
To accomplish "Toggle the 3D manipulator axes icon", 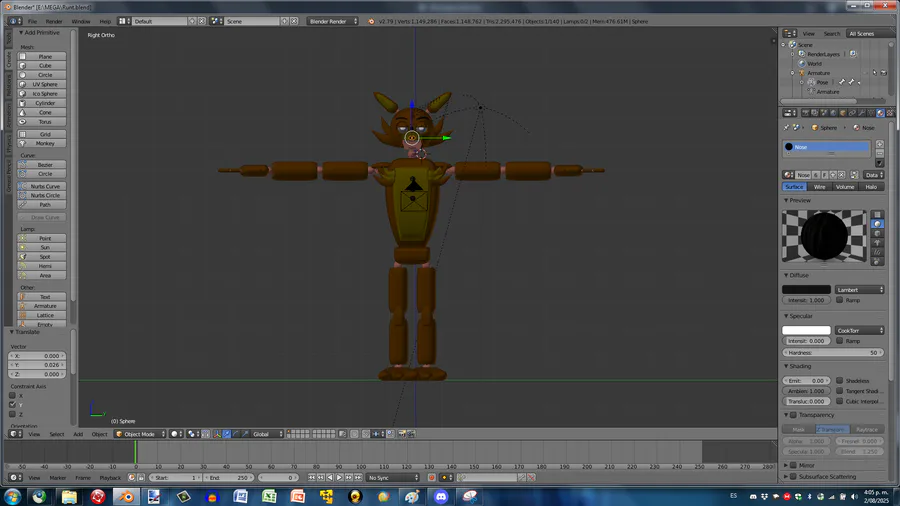I will click(x=217, y=434).
